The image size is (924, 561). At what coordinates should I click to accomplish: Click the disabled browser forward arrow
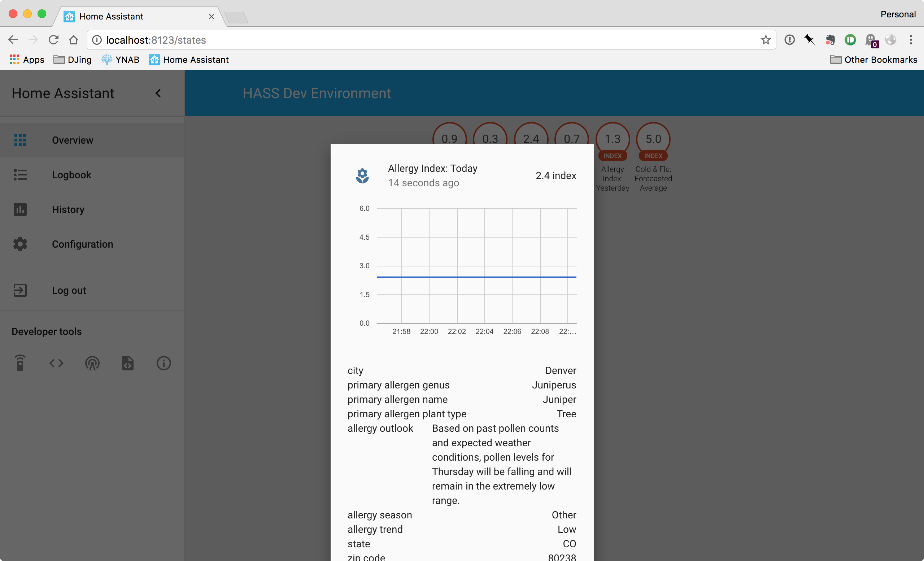click(33, 40)
